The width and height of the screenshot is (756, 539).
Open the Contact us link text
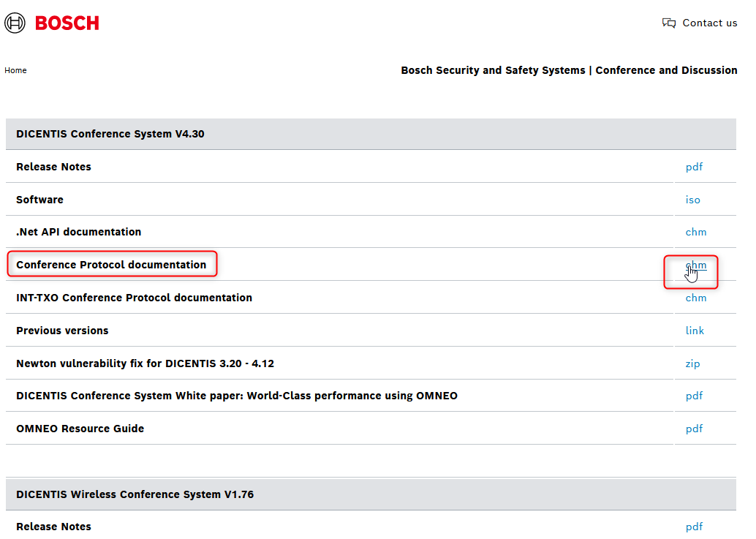pyautogui.click(x=709, y=23)
